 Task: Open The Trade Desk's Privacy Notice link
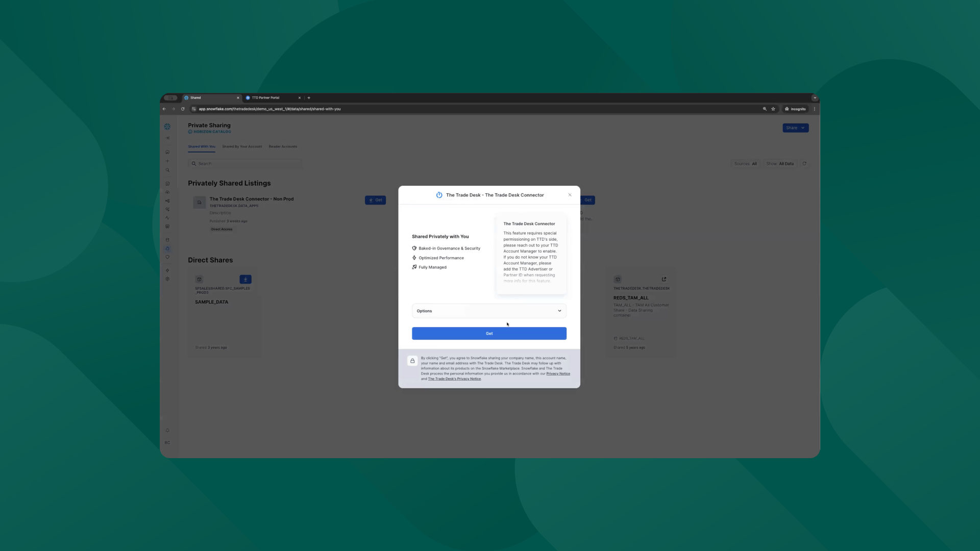click(454, 379)
